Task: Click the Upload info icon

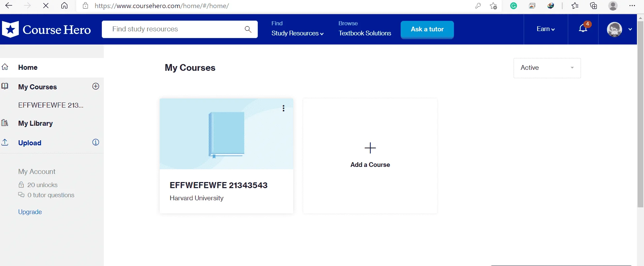Action: (96, 142)
